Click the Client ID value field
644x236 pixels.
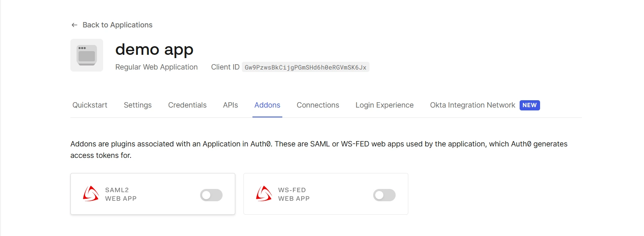click(306, 67)
